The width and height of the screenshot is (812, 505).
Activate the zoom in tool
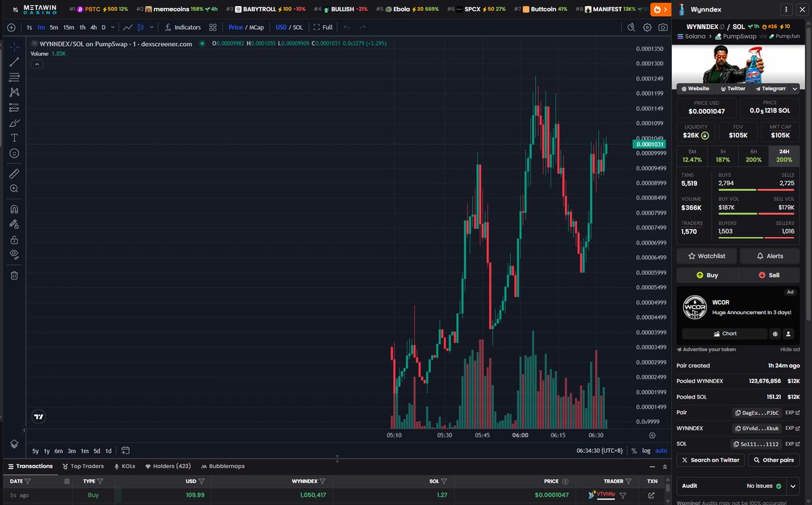coord(14,189)
